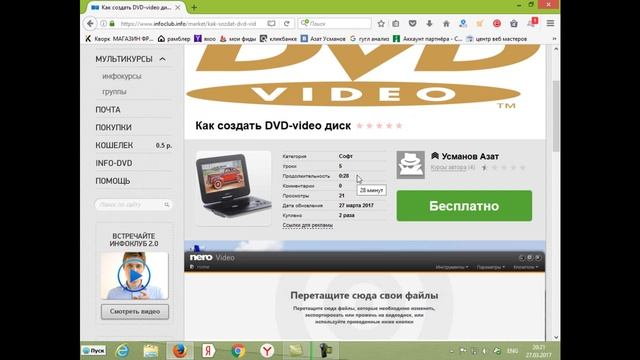
Task: Launch Internet Explorer from taskbar
Action: click(122, 351)
